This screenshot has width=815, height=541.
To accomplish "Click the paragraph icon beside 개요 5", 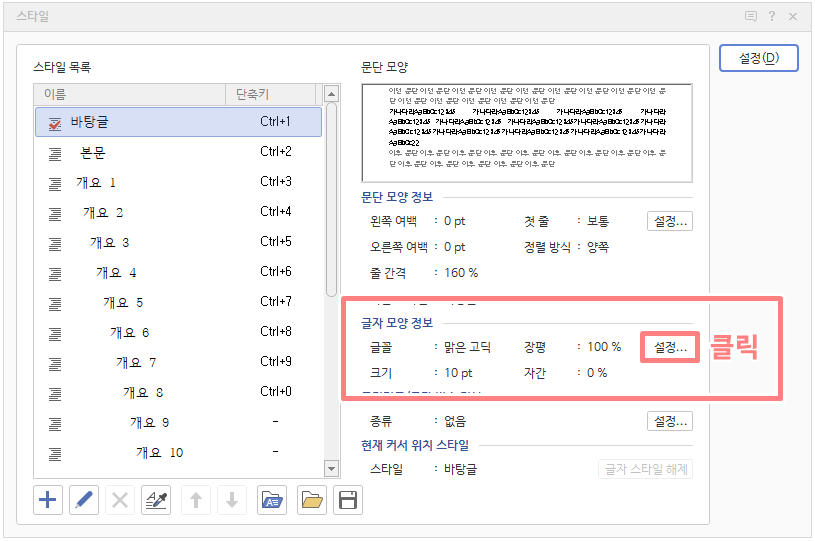I will 55,304.
